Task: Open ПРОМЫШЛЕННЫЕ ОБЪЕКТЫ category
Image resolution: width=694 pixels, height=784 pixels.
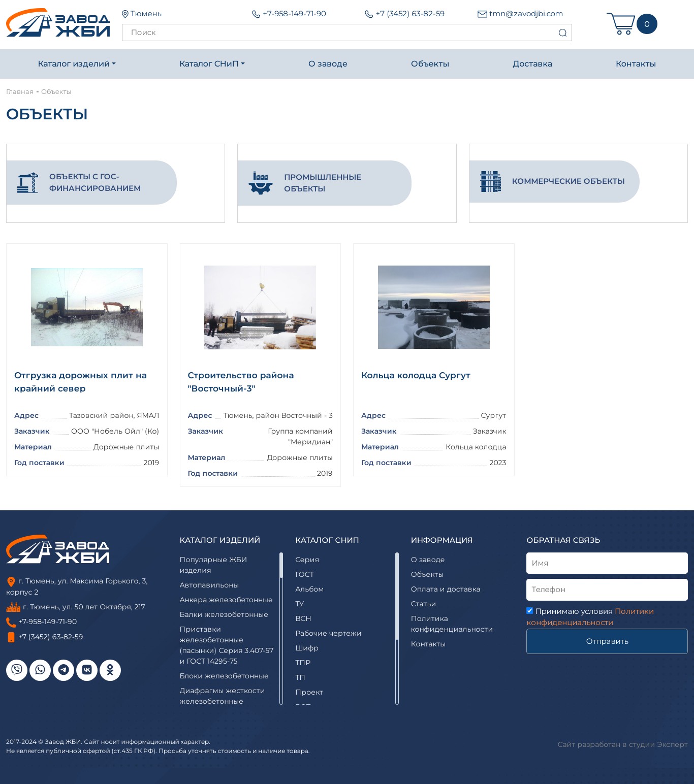Action: (x=324, y=183)
